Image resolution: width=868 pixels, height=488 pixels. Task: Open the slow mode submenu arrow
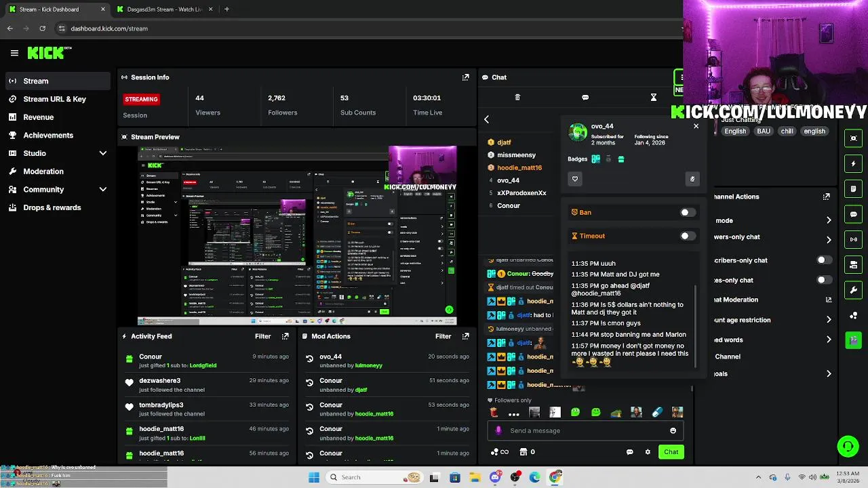click(x=829, y=220)
